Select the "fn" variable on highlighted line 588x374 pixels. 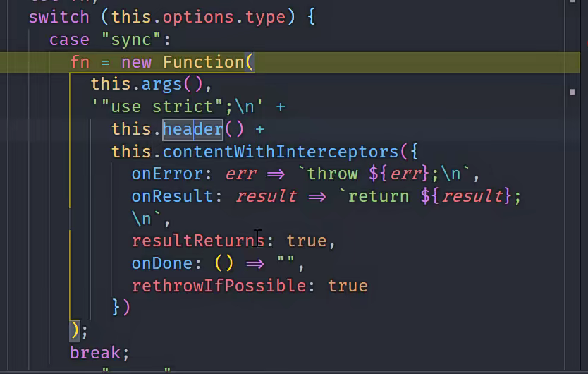80,62
